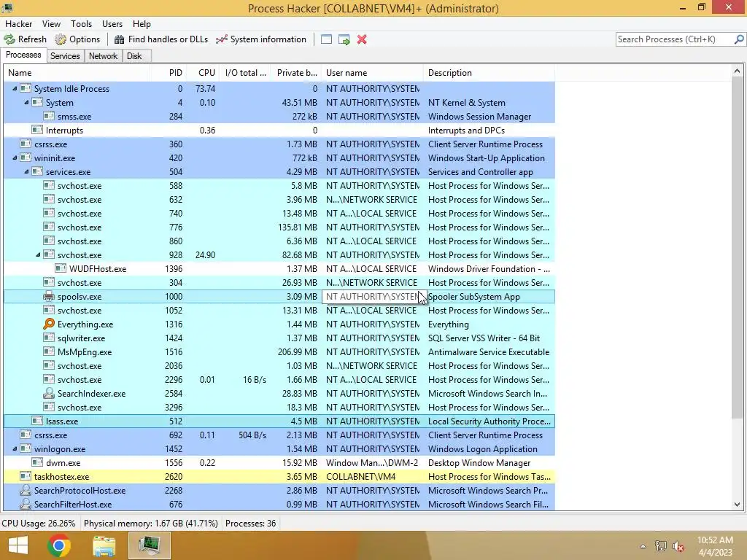Sort by the User name column header
Viewport: 747px width, 560px height.
(373, 73)
